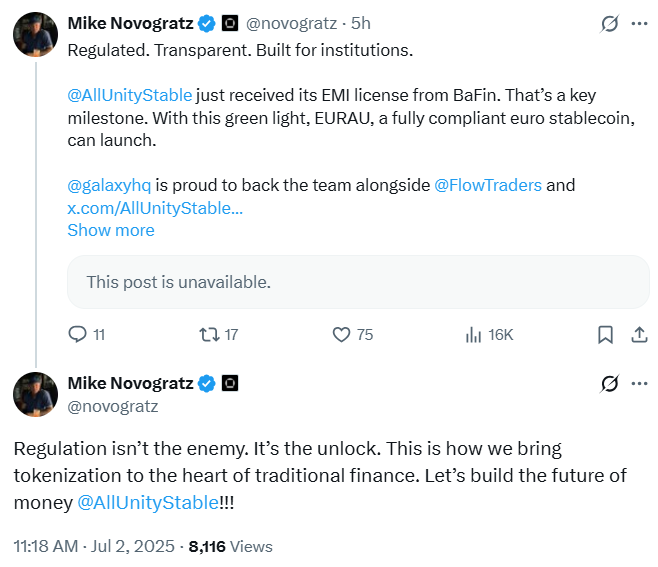658x567 pixels.
Task: Click Grok icon on the second post
Action: click(606, 383)
